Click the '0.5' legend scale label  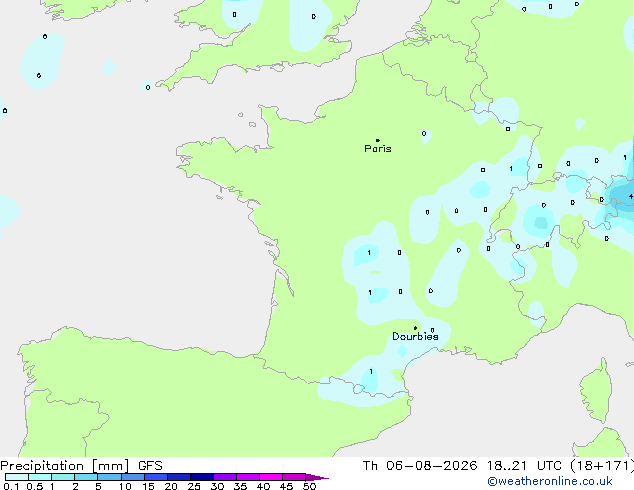35,486
